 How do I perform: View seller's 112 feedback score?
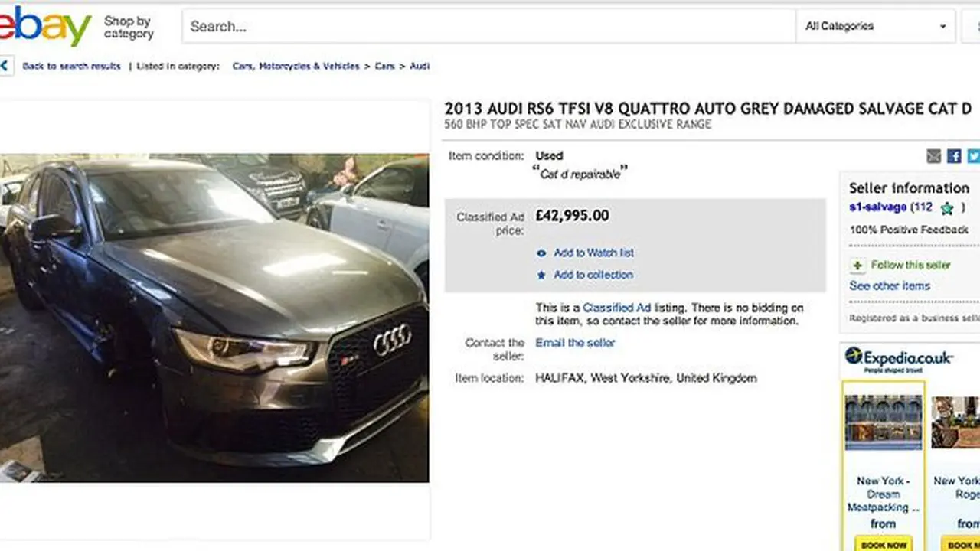pyautogui.click(x=923, y=207)
